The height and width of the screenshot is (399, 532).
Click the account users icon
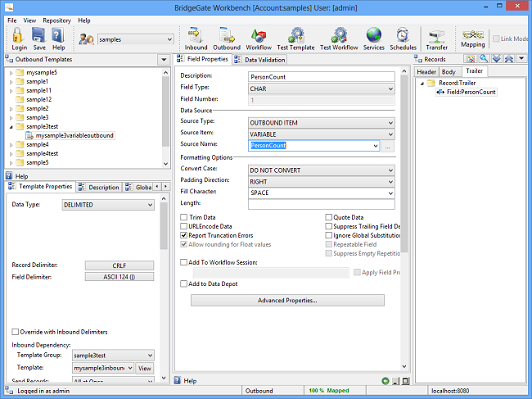tap(86, 39)
